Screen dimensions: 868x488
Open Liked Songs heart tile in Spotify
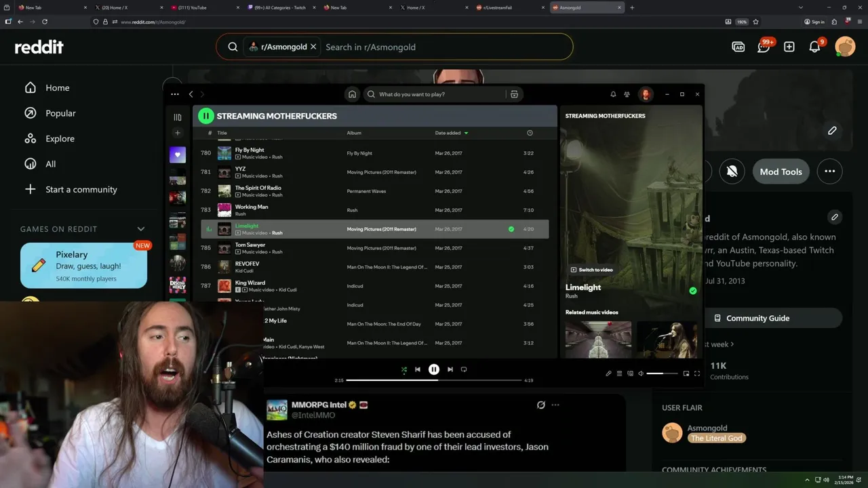point(178,155)
